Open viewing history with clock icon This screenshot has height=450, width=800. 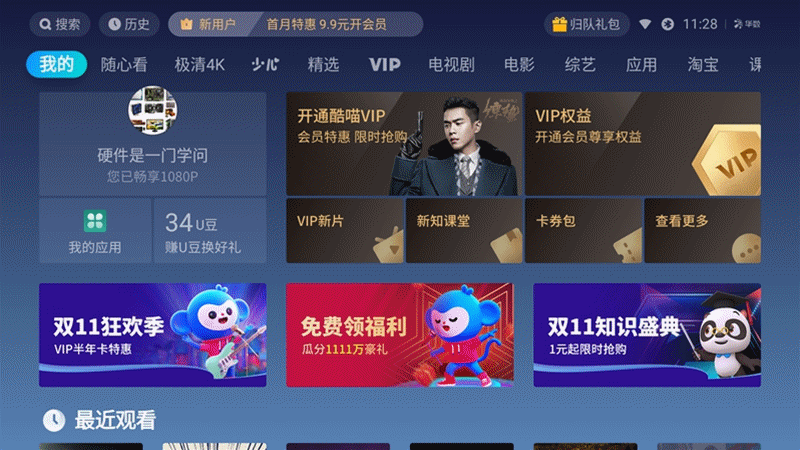coord(129,24)
